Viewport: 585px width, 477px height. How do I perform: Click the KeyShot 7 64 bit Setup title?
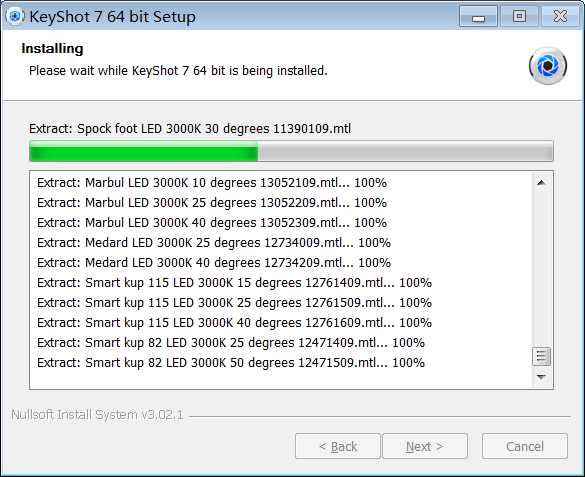(112, 17)
